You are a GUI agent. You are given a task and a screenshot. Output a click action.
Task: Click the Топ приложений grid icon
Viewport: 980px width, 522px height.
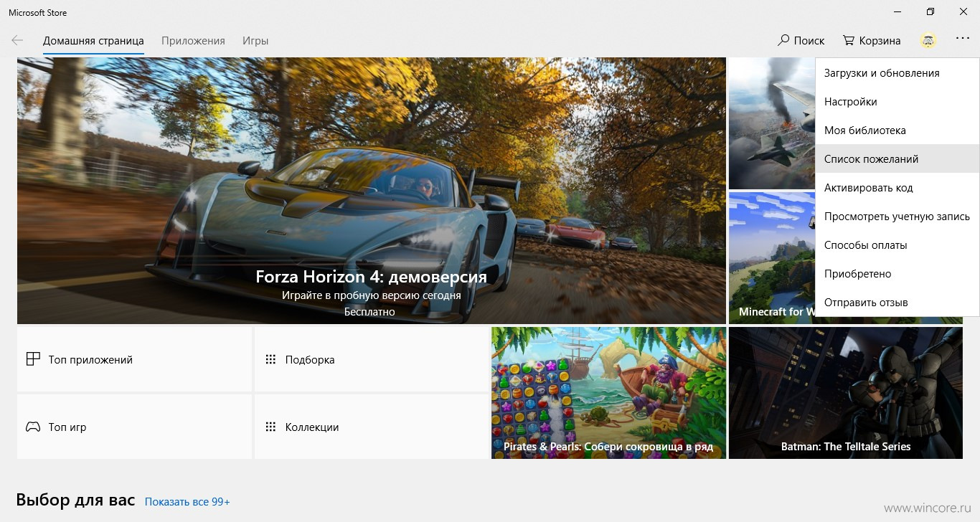pyautogui.click(x=33, y=359)
